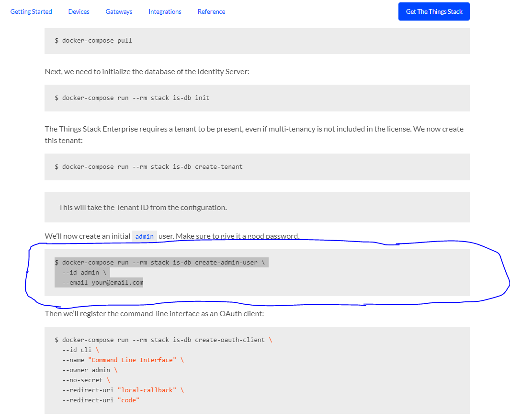This screenshot has height=420, width=510.
Task: Click the --id admin line
Action: point(84,273)
